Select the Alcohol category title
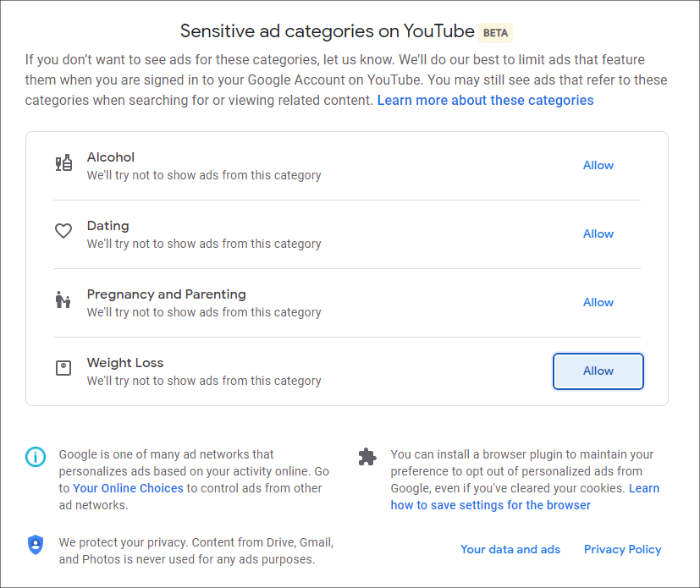 [x=111, y=157]
